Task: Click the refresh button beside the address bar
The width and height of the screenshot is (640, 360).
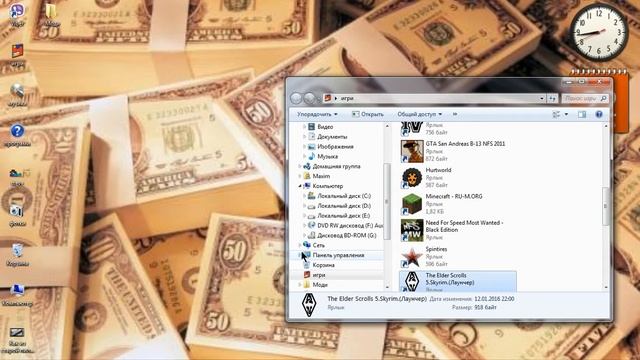Action: pyautogui.click(x=552, y=98)
